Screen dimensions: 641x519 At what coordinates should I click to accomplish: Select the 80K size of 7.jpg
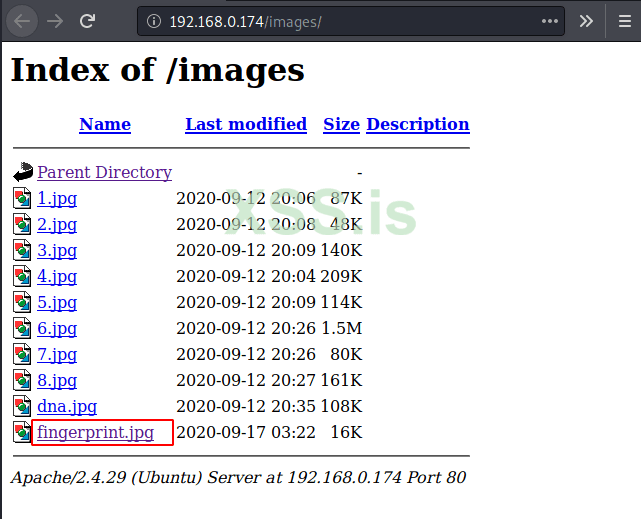(x=346, y=354)
